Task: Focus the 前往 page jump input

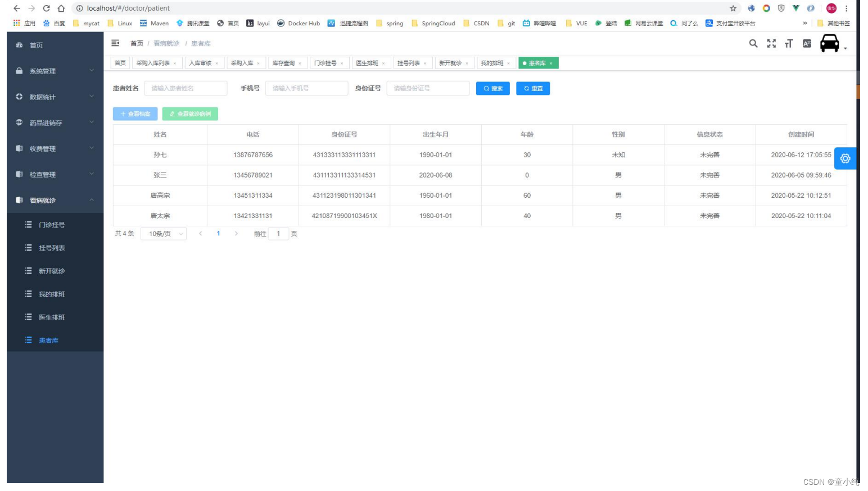Action: [x=278, y=234]
